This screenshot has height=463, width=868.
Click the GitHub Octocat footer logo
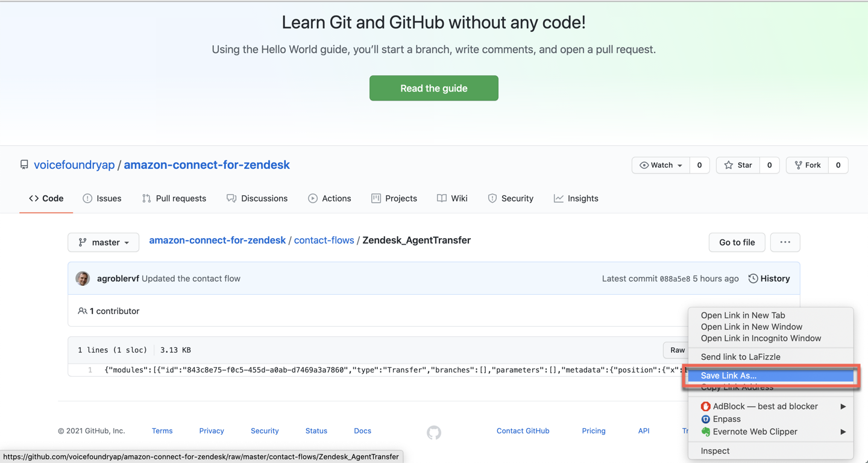tap(434, 432)
